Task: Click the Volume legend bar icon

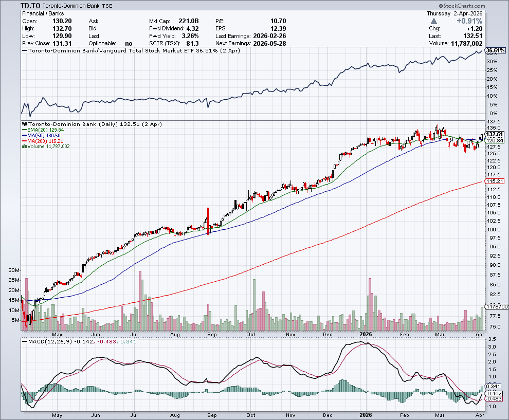Action: 24,147
